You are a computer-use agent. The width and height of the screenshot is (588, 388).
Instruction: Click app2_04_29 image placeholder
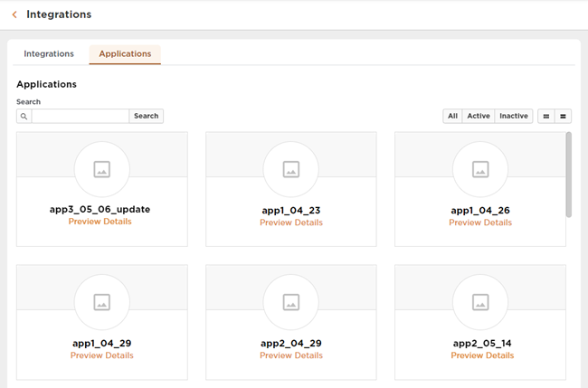pos(291,302)
